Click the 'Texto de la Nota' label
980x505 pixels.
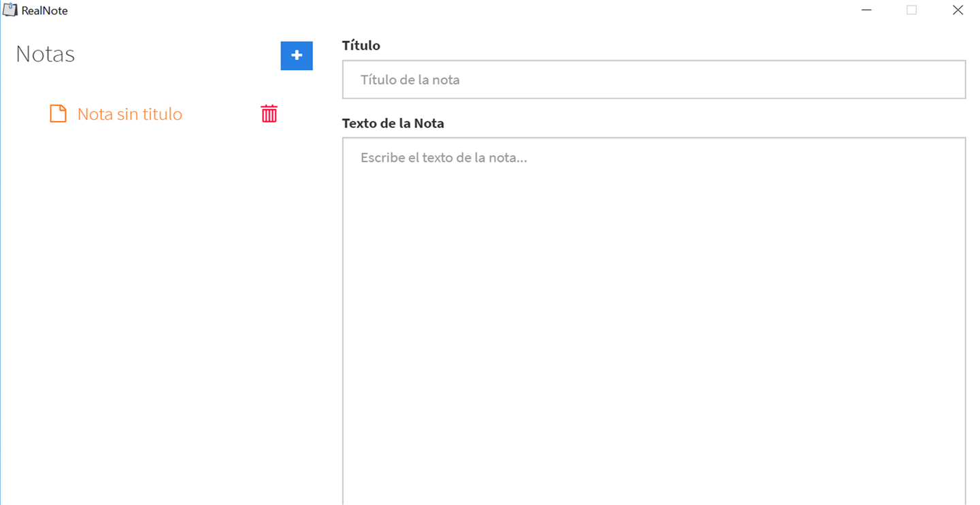point(393,123)
